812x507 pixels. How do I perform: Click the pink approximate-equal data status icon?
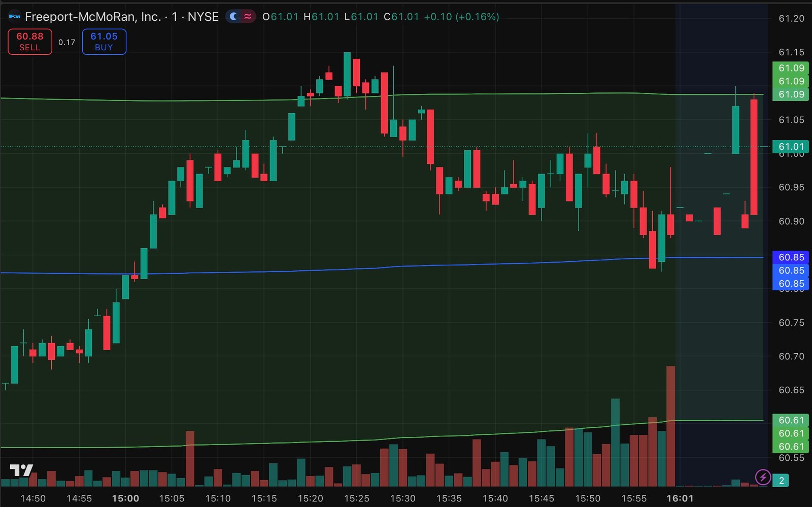(x=248, y=17)
